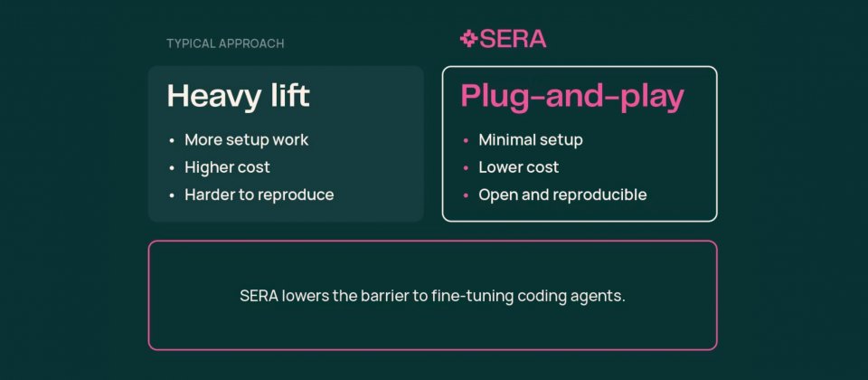
Task: Click the pink bullet beside "Open and reproducible"
Action: tap(466, 195)
